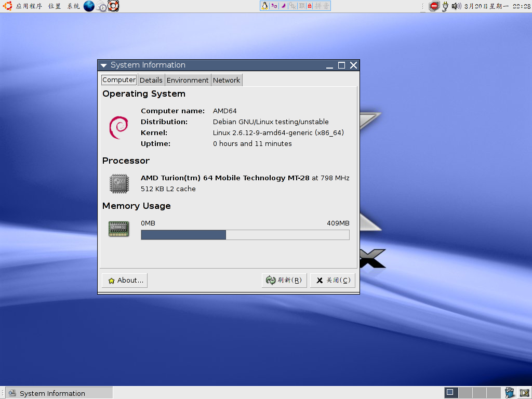This screenshot has width=532, height=399.
Task: Open the lifebuoy help icon
Action: (x=113, y=6)
